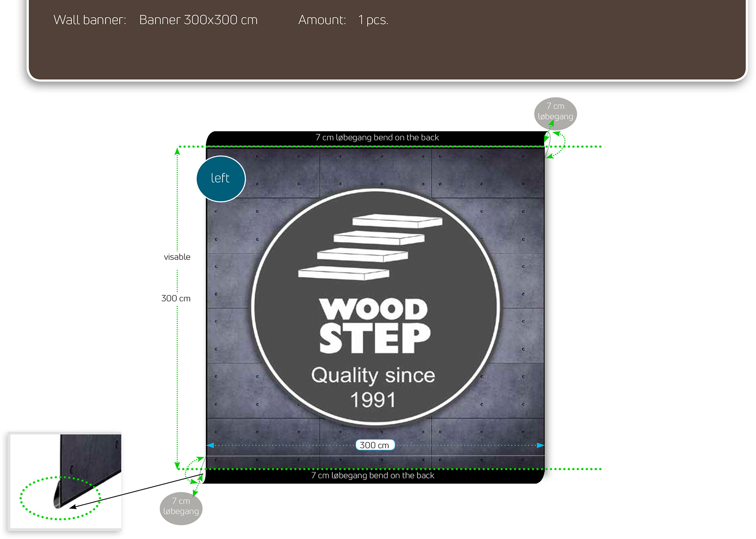This screenshot has width=756, height=539.
Task: Click the 'WOOD STEP' logo text
Action: pos(374,326)
